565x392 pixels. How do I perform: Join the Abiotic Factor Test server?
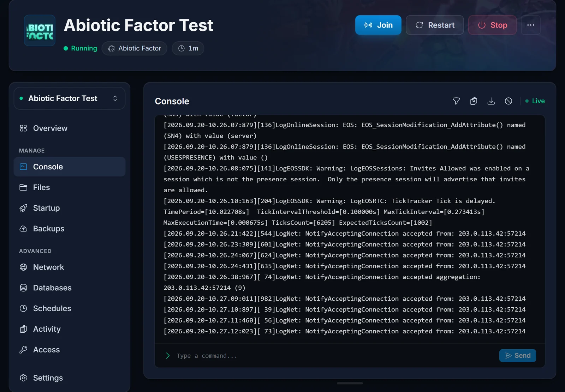pyautogui.click(x=378, y=25)
